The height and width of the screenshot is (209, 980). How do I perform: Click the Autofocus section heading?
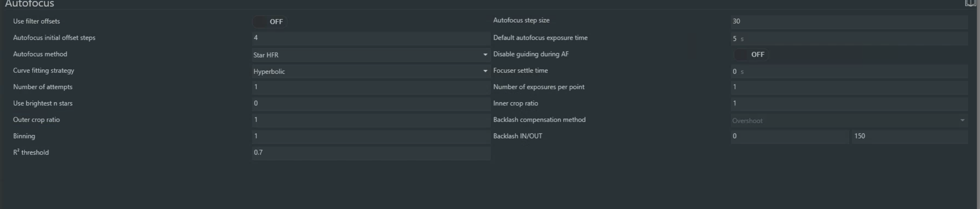(x=30, y=4)
